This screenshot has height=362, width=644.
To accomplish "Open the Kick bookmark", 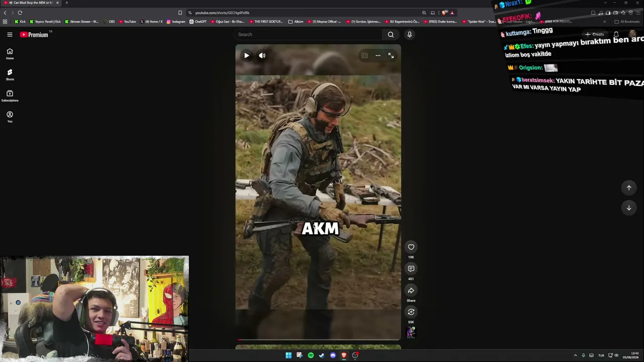I will pos(20,22).
